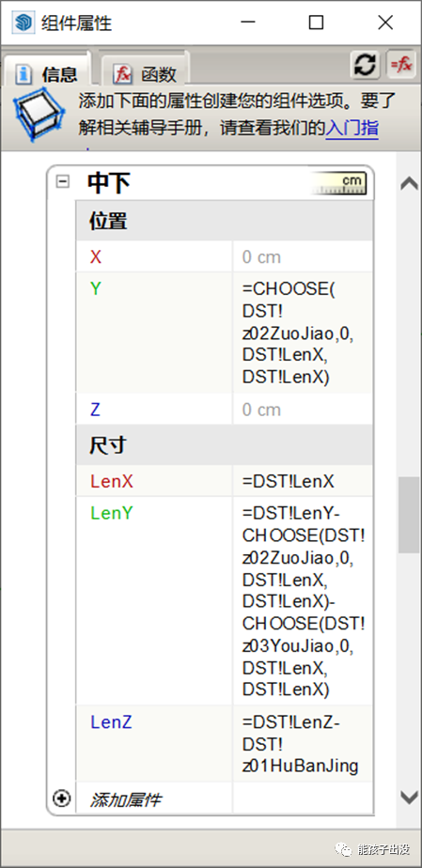Select the Z position value field

point(303,410)
